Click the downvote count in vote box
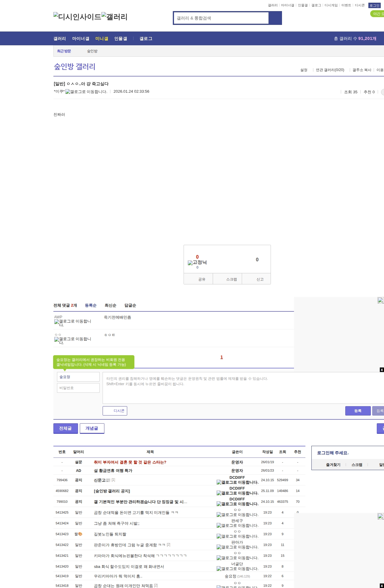The width and height of the screenshot is (384, 588). coord(257,259)
